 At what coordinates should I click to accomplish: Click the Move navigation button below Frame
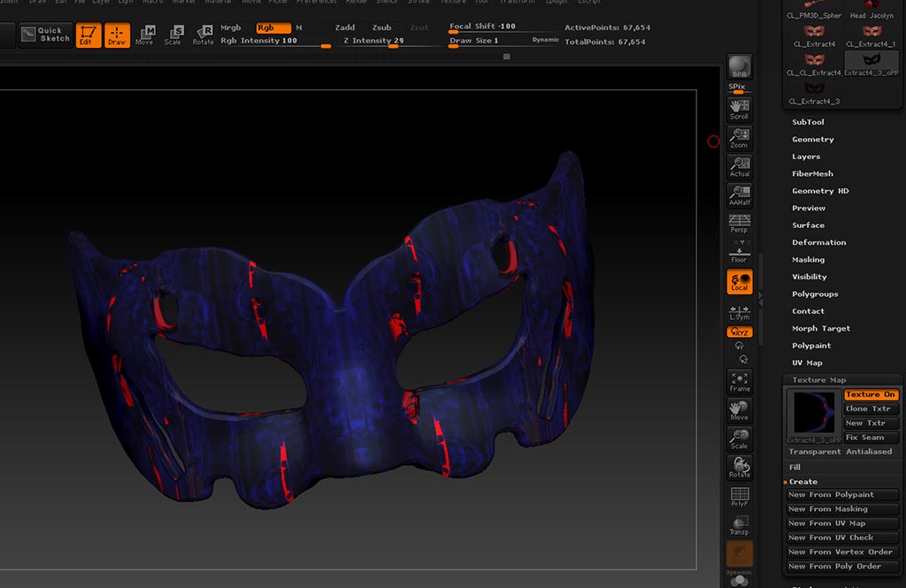point(740,410)
